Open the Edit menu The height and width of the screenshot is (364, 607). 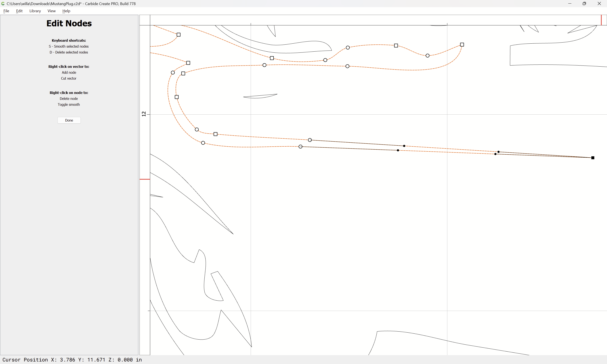(19, 11)
